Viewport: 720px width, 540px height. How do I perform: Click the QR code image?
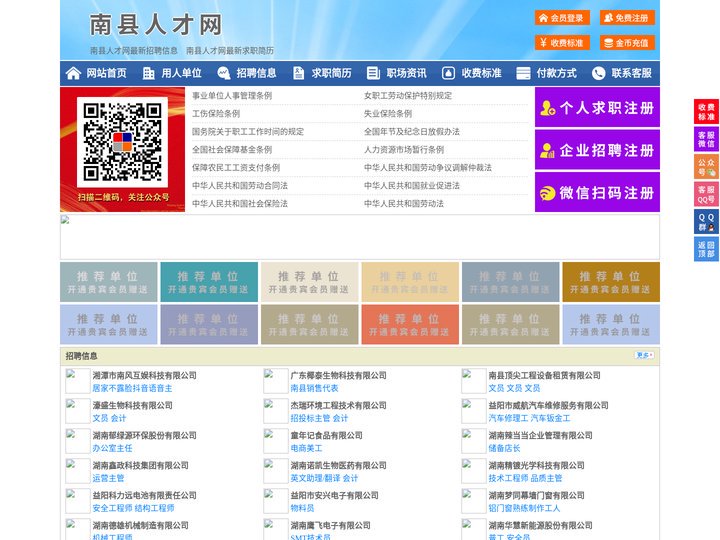coord(122,142)
